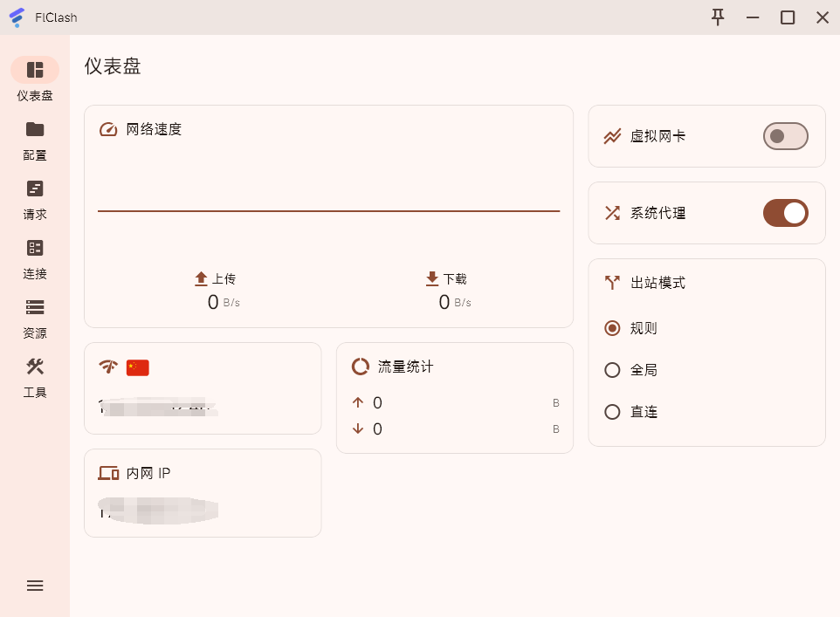Click the 内网 IP card

203,493
